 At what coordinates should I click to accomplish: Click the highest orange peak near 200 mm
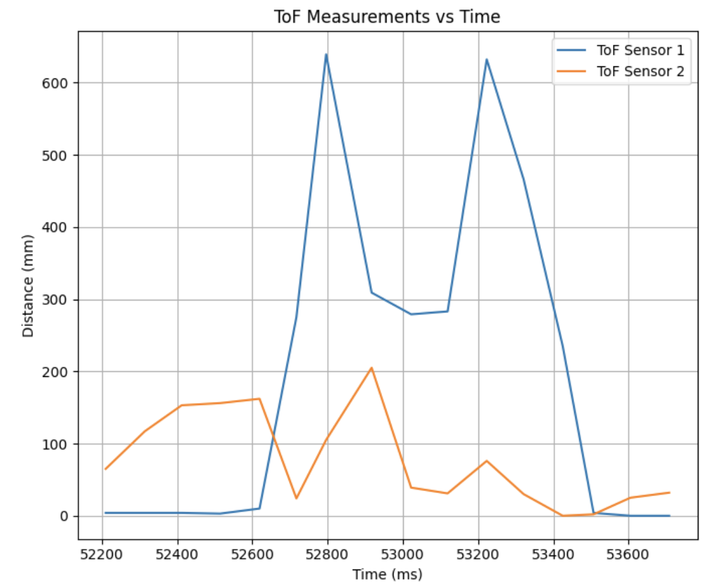(371, 368)
